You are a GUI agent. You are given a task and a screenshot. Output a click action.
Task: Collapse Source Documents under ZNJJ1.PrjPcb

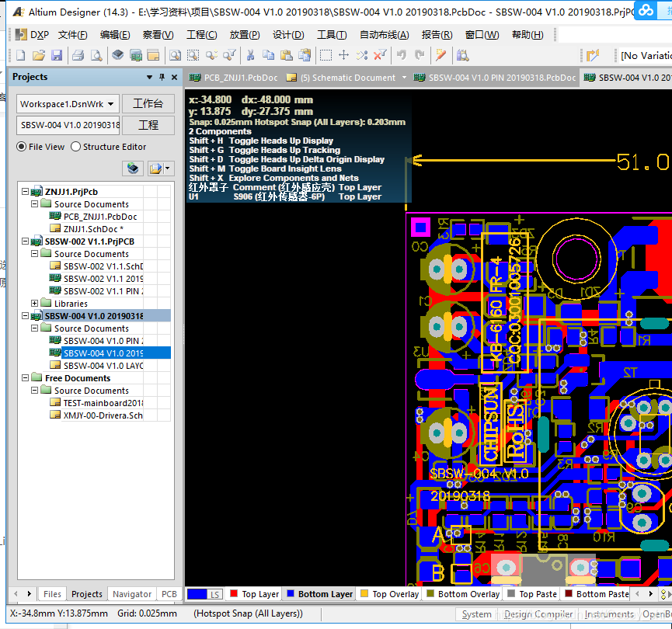pos(35,204)
